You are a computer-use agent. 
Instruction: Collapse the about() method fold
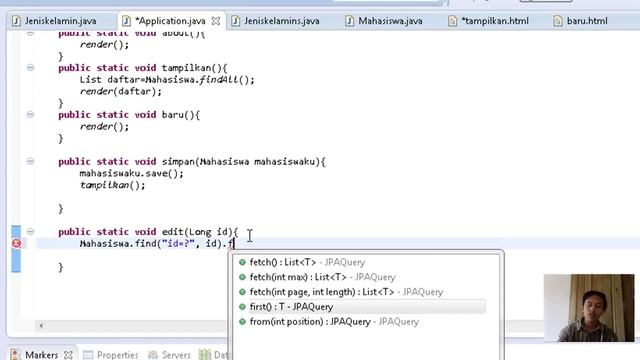point(30,33)
